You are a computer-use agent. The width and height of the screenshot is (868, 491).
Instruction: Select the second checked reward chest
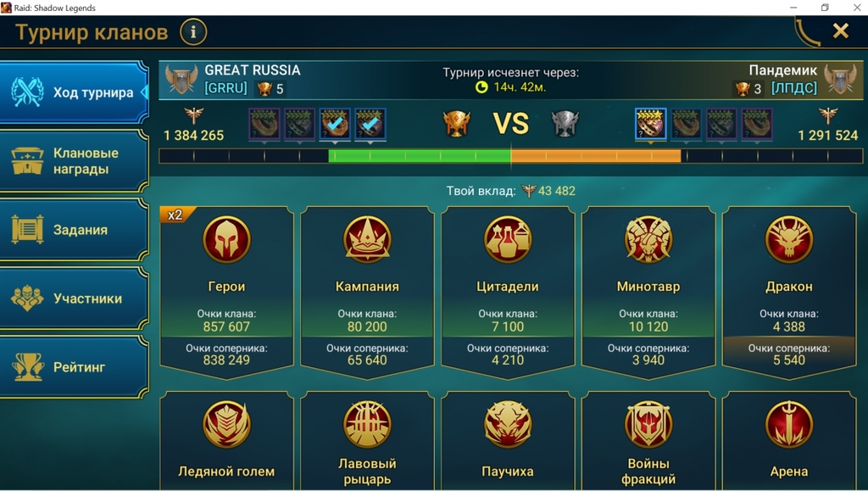click(370, 124)
